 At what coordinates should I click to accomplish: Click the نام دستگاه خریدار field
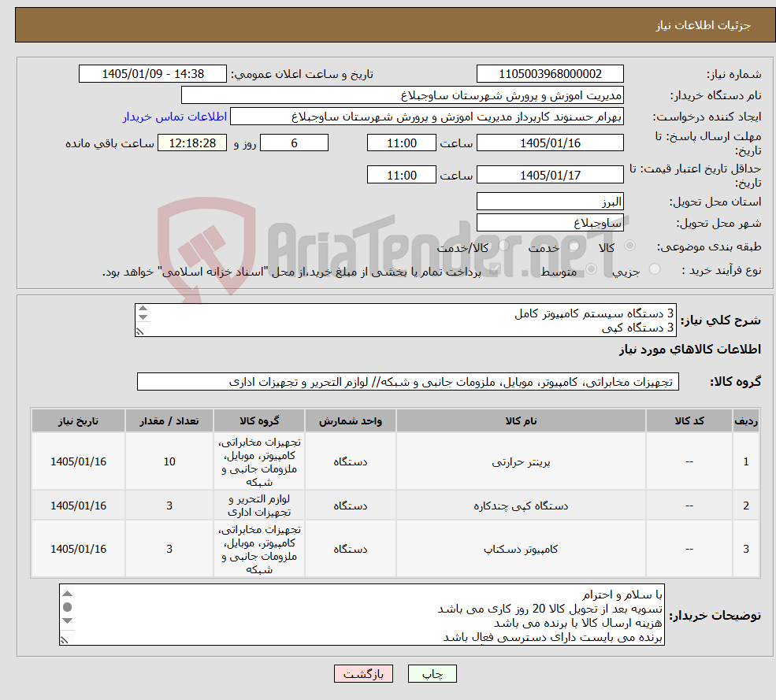[x=403, y=95]
